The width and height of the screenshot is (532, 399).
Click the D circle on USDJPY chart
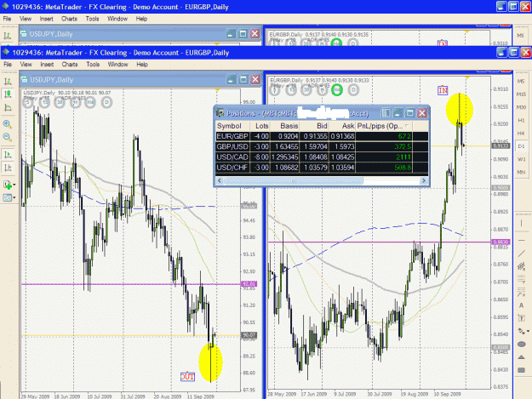pos(107,102)
